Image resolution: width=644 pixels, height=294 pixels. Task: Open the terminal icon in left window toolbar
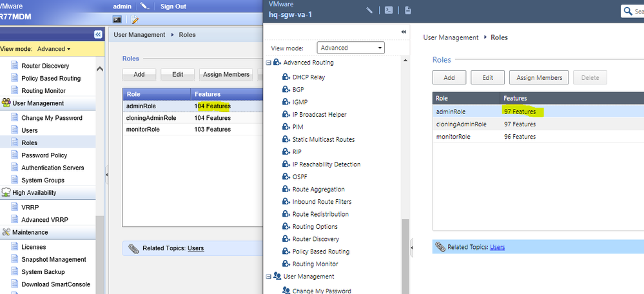[x=118, y=20]
